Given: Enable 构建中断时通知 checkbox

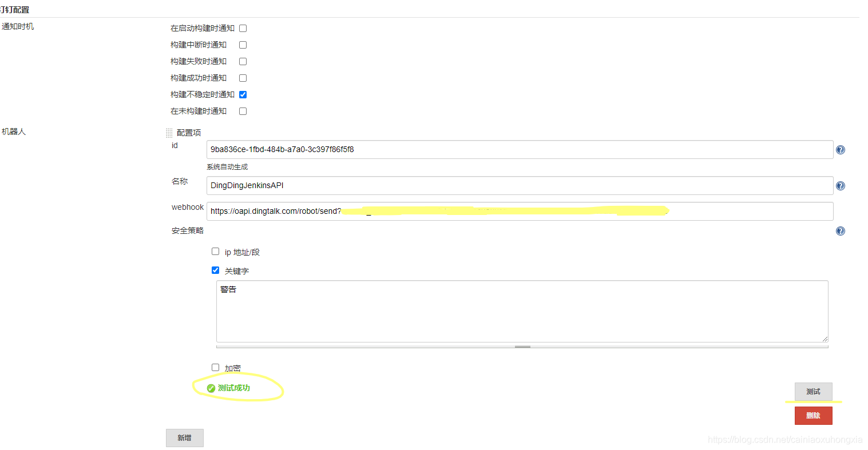Looking at the screenshot, I should point(243,45).
